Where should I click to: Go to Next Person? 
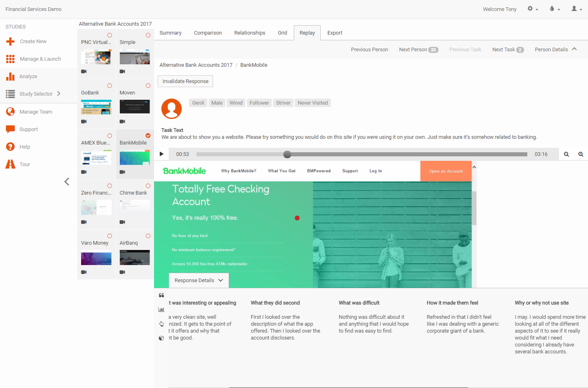click(418, 50)
